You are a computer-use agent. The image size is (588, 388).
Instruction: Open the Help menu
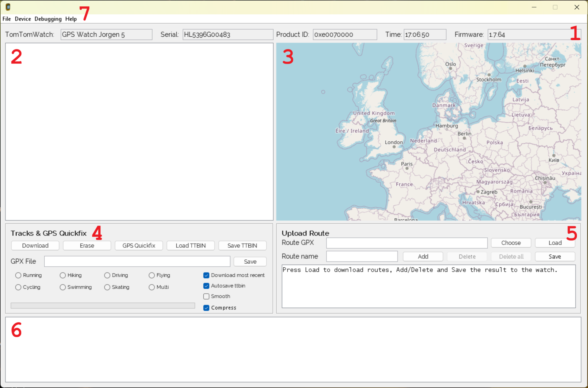click(x=71, y=19)
